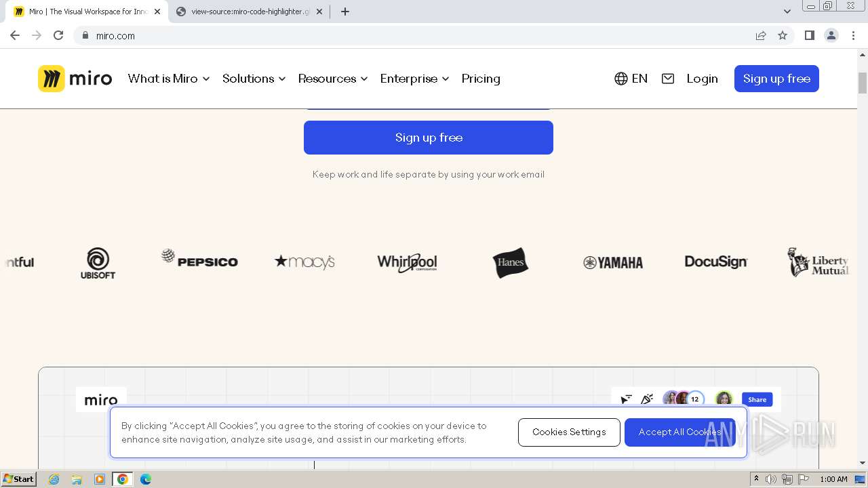Screen dimensions: 868x488
Task: Reload the miro.com page
Action: coord(58,35)
